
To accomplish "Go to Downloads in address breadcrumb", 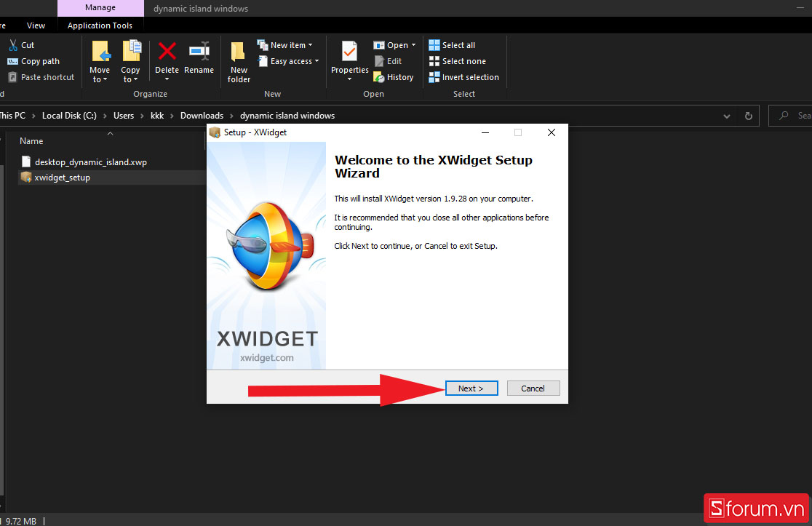I will tap(202, 116).
